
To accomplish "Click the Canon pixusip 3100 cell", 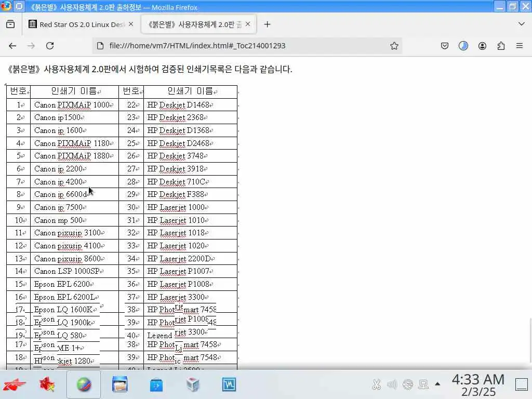I will point(75,233).
